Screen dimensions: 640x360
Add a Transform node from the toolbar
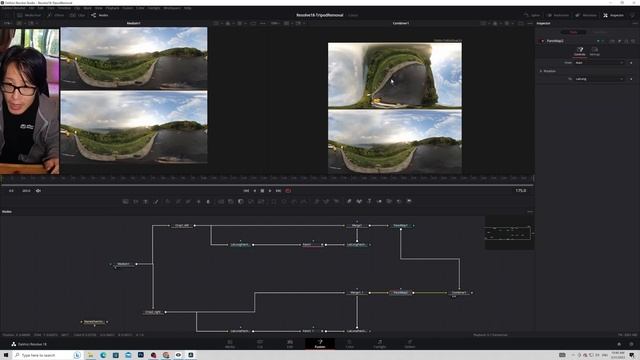click(261, 201)
